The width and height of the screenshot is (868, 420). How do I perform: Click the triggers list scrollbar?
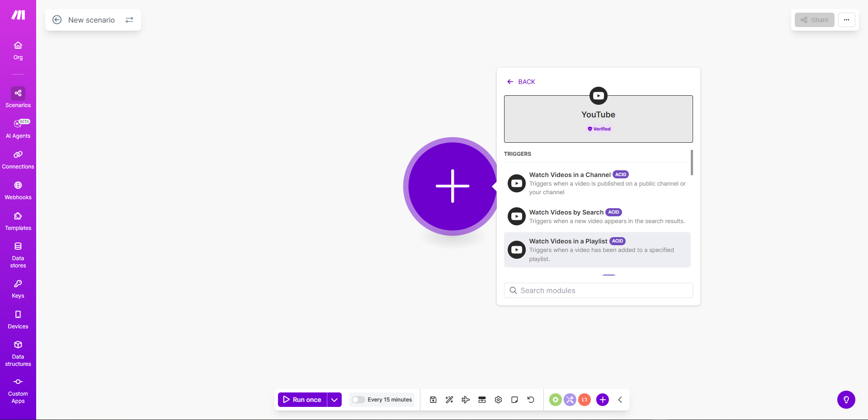click(692, 163)
